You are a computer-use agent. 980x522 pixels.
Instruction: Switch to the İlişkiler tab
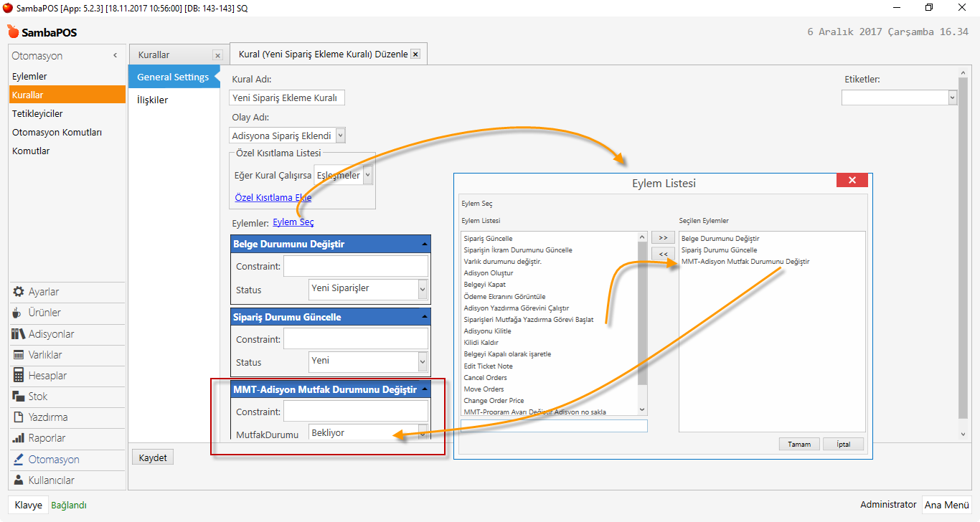152,100
